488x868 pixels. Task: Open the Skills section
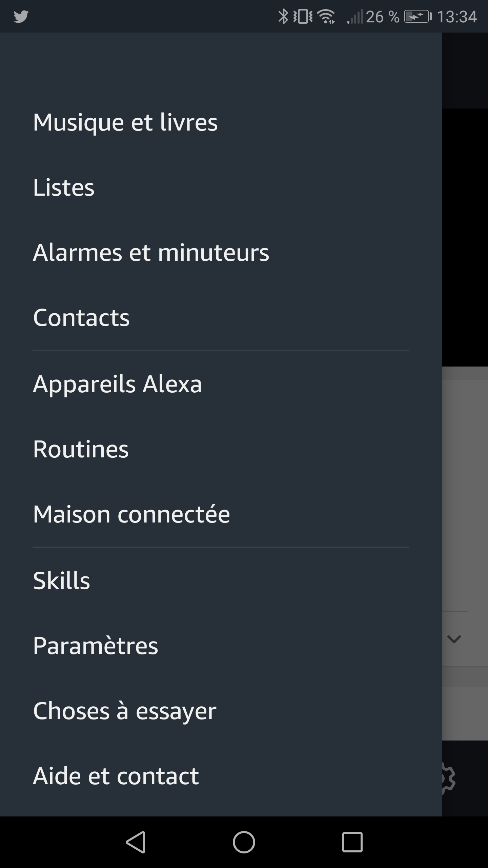[x=61, y=580]
